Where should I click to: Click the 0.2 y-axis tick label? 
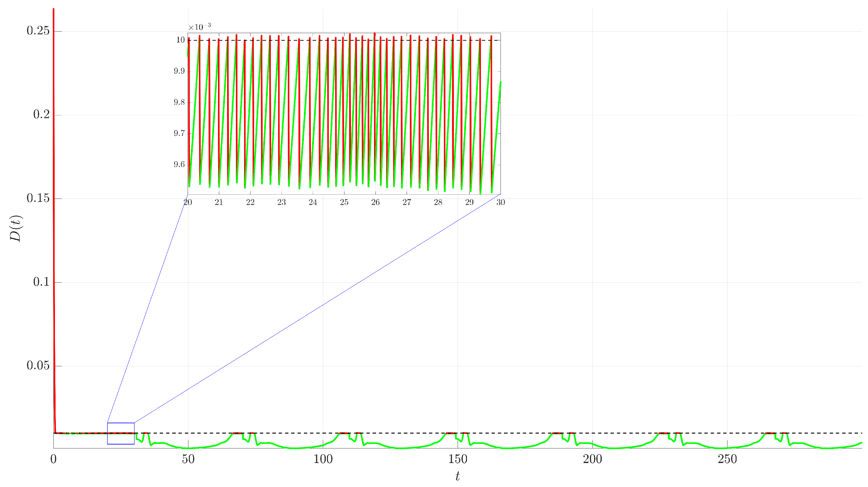point(41,114)
